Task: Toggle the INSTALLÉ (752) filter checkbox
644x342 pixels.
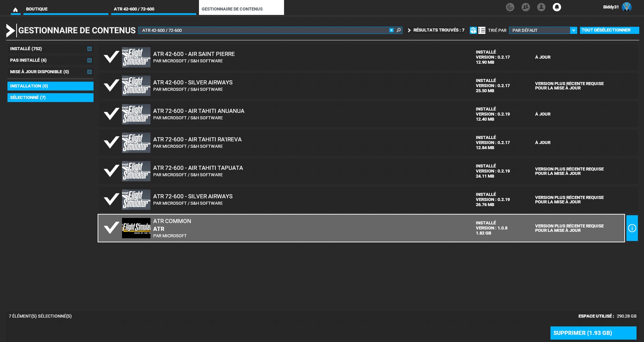Action: 89,49
